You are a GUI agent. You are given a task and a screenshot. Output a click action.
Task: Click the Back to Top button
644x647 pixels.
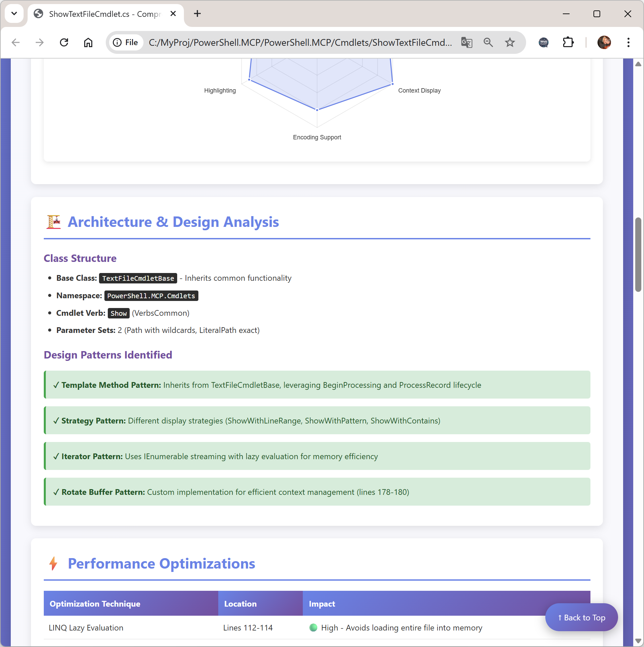[581, 617]
